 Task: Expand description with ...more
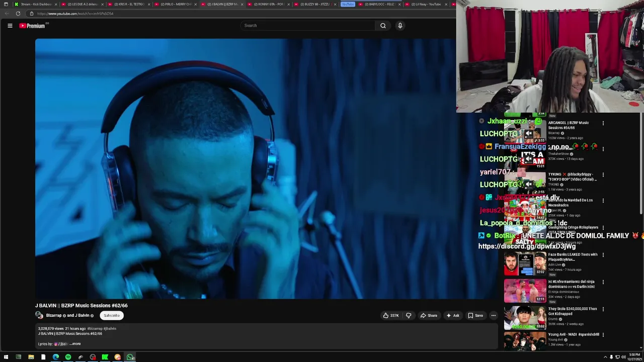pos(75,344)
